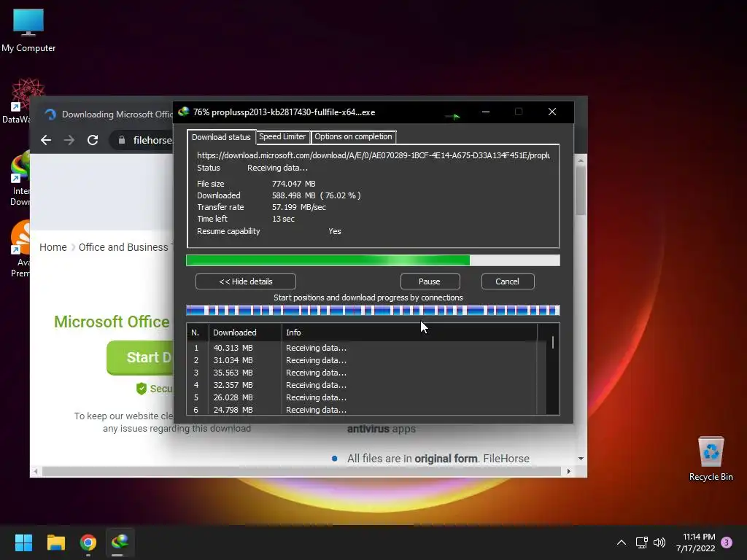Switch to the Speed Limiter tab

click(x=282, y=136)
